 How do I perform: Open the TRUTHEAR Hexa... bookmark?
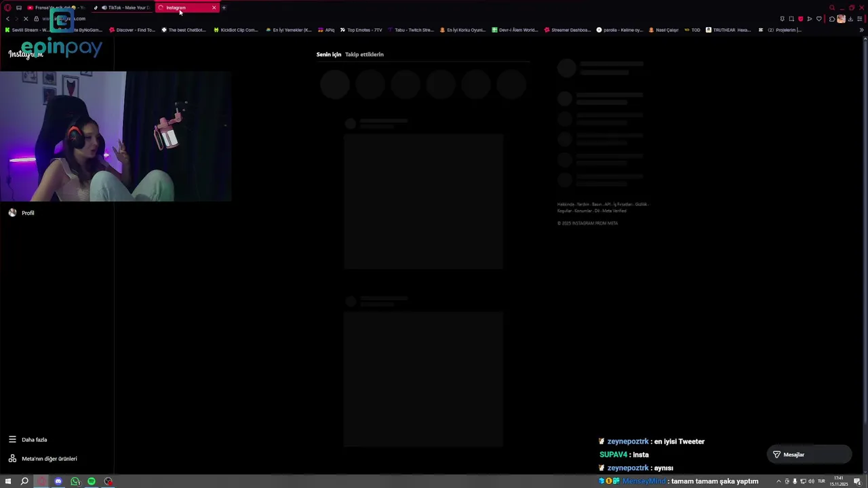point(729,30)
